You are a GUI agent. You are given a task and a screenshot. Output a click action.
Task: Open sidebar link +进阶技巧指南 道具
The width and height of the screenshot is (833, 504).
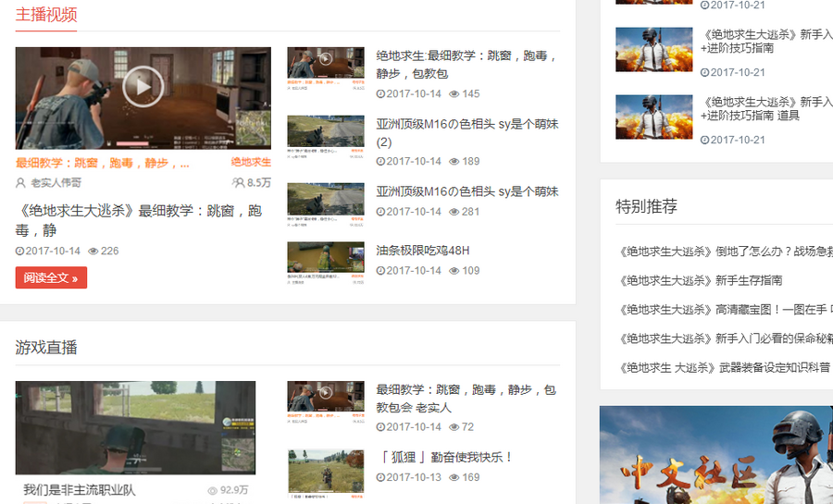[766, 109]
